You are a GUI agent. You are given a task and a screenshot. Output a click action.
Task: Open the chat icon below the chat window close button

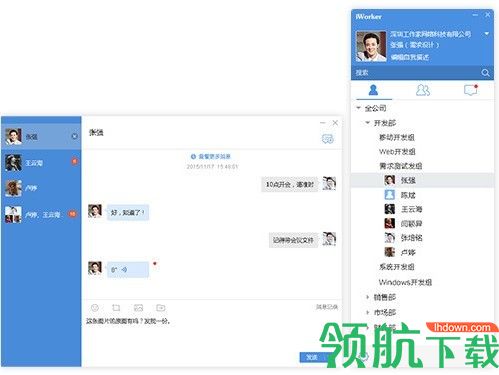point(328,139)
